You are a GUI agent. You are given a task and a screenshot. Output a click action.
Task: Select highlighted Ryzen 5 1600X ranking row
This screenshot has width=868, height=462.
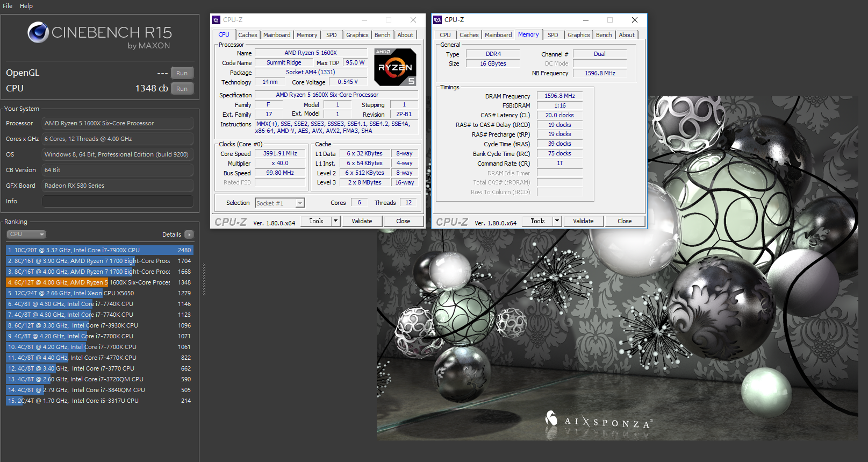click(99, 282)
